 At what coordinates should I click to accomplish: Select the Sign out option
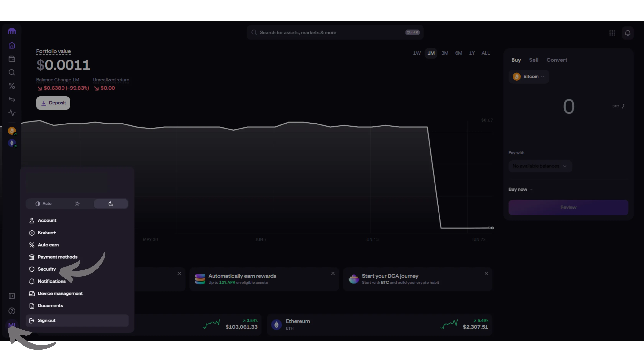(47, 320)
